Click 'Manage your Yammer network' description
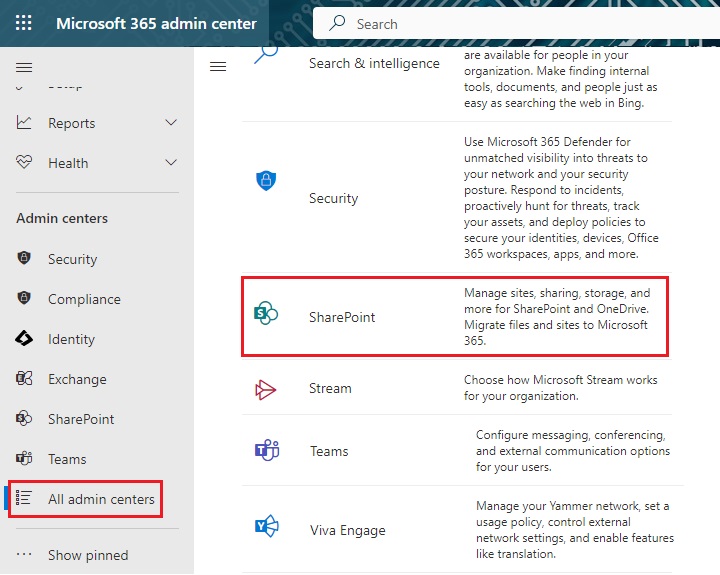The image size is (720, 575). coord(575,530)
